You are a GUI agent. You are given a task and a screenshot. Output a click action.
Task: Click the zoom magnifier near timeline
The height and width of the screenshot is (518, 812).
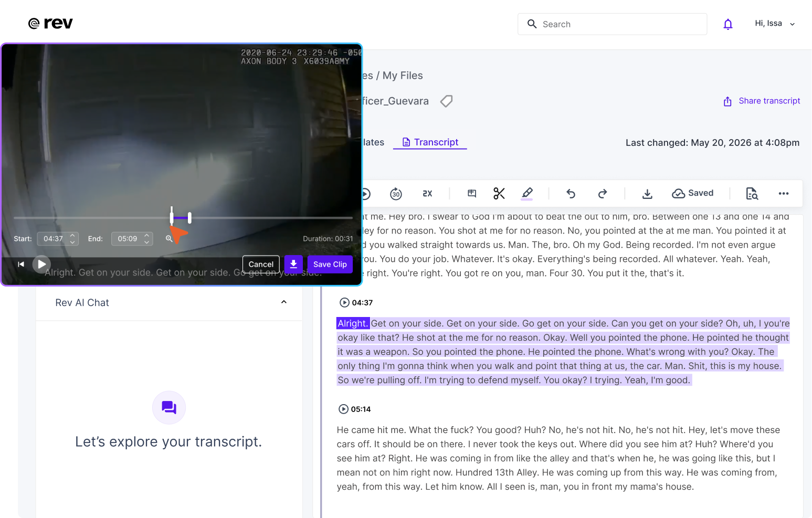tap(169, 238)
